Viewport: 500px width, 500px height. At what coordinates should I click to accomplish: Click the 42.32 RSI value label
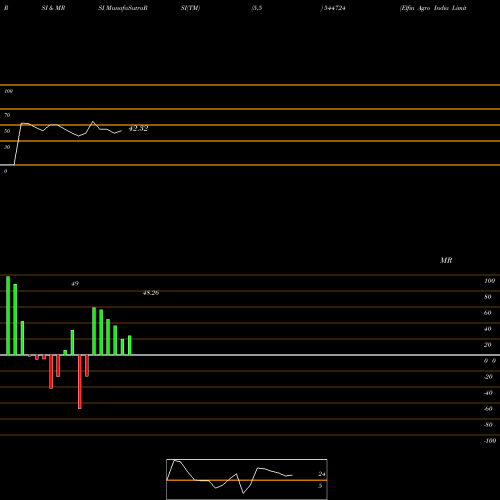[x=138, y=128]
